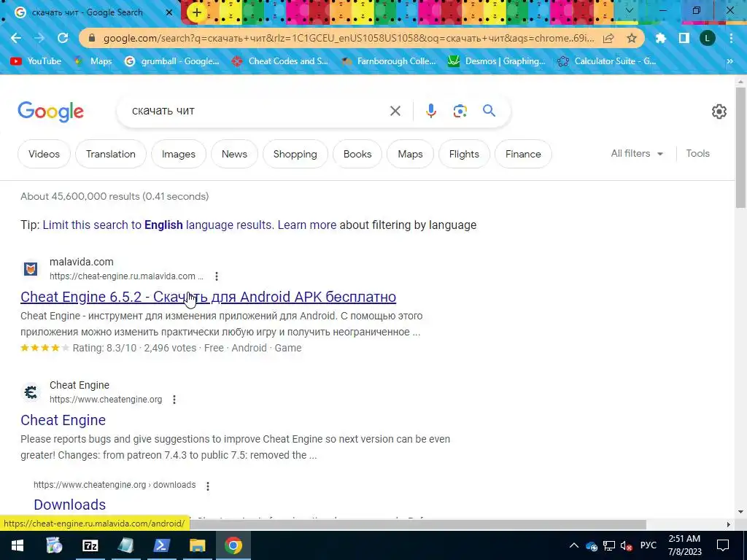Expand the All filters dropdown
Image resolution: width=747 pixels, height=560 pixels.
coord(637,153)
